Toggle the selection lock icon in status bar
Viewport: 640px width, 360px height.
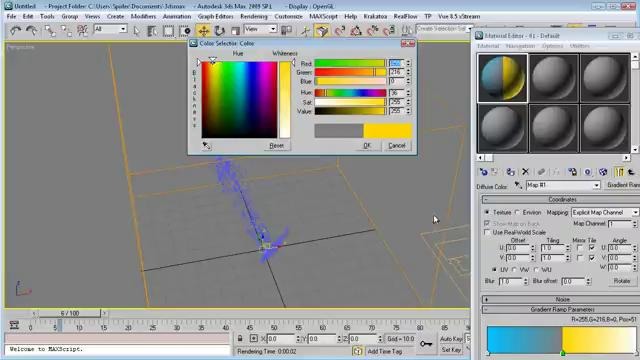coord(240,339)
